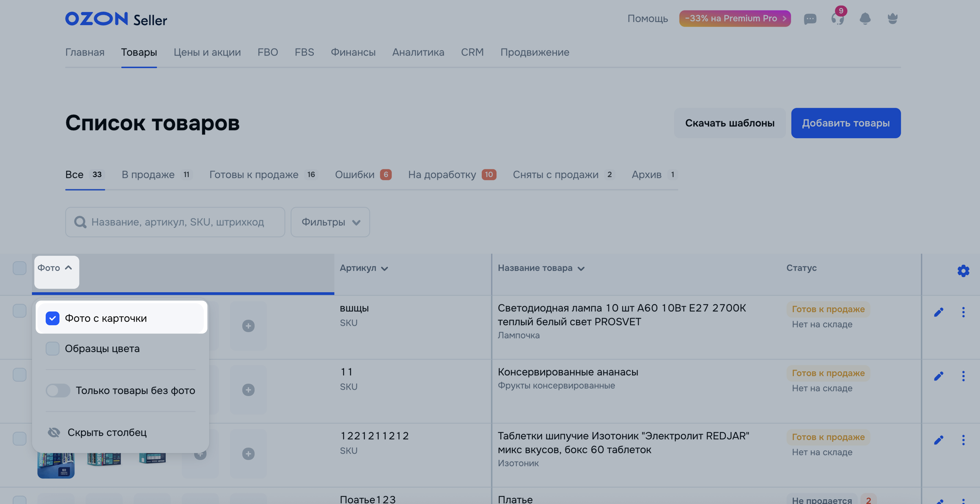The width and height of the screenshot is (980, 504).
Task: Open support headset icon with badge
Action: pos(837,18)
